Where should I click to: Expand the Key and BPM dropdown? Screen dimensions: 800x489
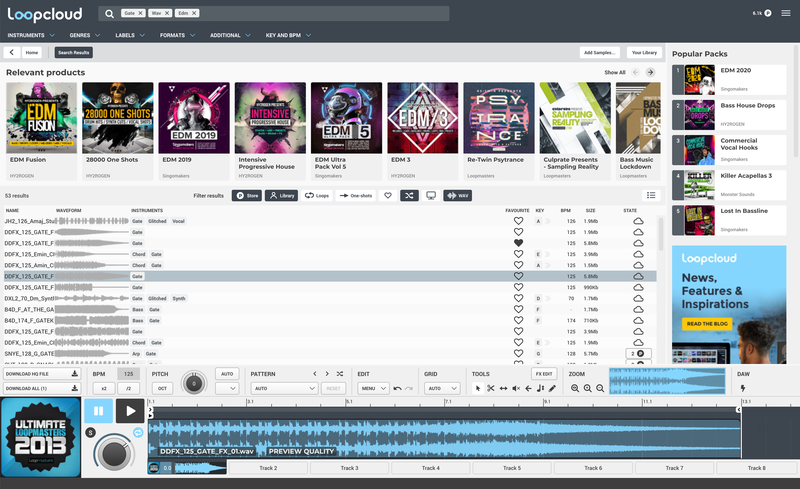288,35
